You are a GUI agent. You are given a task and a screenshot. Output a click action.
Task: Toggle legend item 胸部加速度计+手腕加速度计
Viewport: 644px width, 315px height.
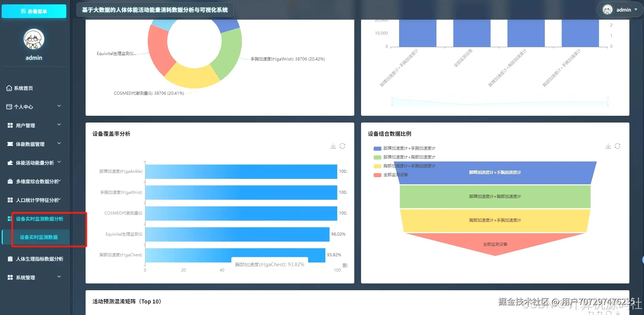404,166
